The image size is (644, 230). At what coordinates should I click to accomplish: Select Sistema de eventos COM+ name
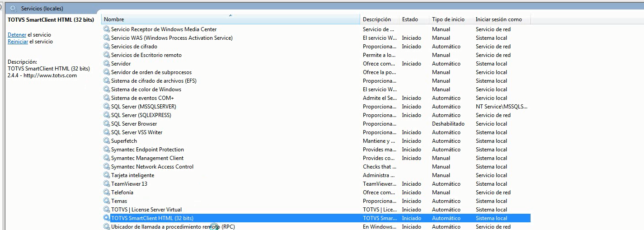click(142, 98)
